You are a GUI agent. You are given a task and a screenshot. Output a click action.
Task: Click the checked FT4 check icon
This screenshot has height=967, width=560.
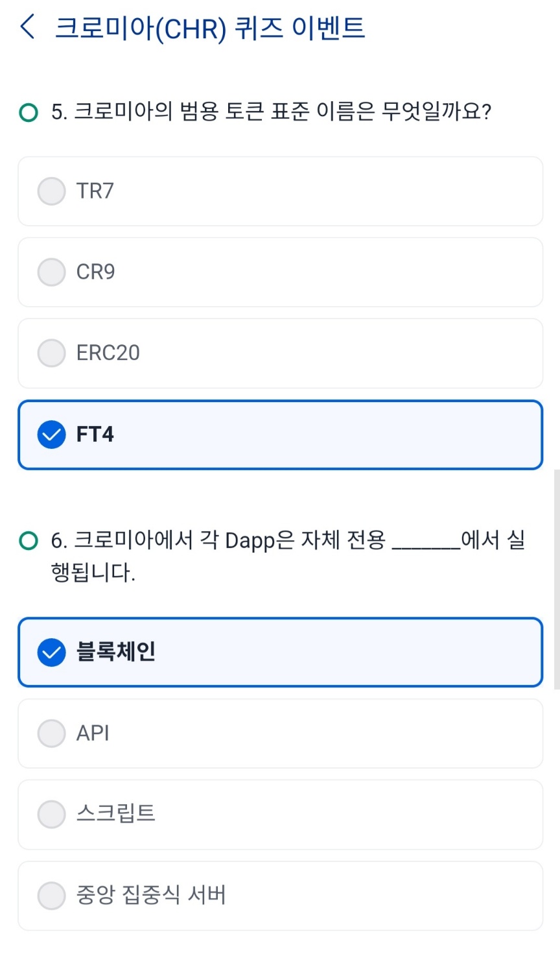click(52, 435)
